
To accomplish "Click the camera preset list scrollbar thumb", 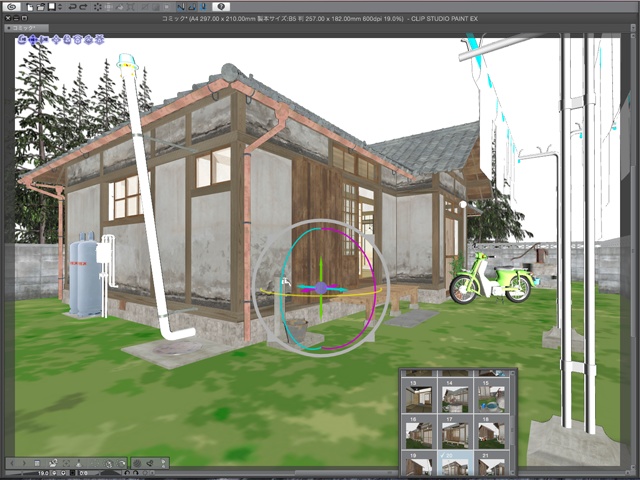I will pyautogui.click(x=513, y=430).
